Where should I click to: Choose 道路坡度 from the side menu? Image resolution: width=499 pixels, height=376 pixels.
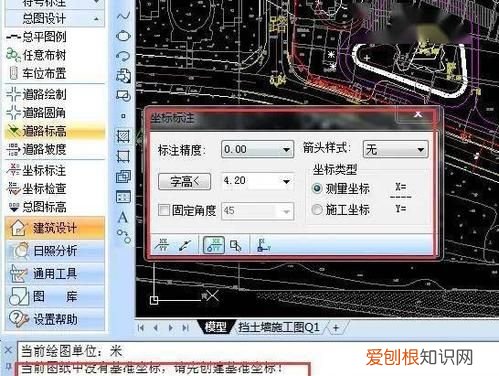(36, 149)
